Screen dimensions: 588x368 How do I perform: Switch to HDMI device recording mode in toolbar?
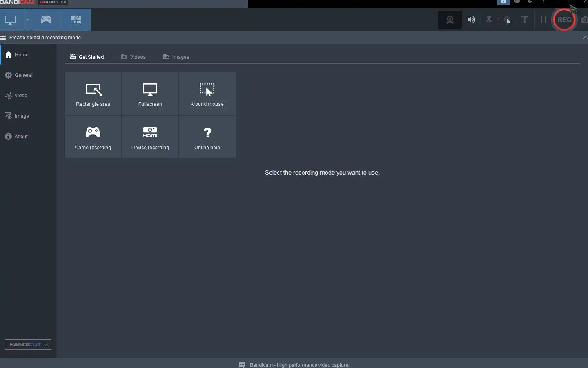[x=76, y=20]
